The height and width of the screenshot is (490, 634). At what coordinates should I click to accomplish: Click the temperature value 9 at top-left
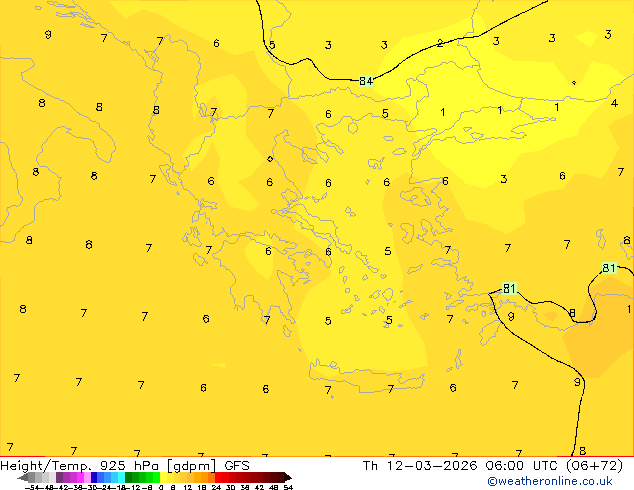point(48,34)
